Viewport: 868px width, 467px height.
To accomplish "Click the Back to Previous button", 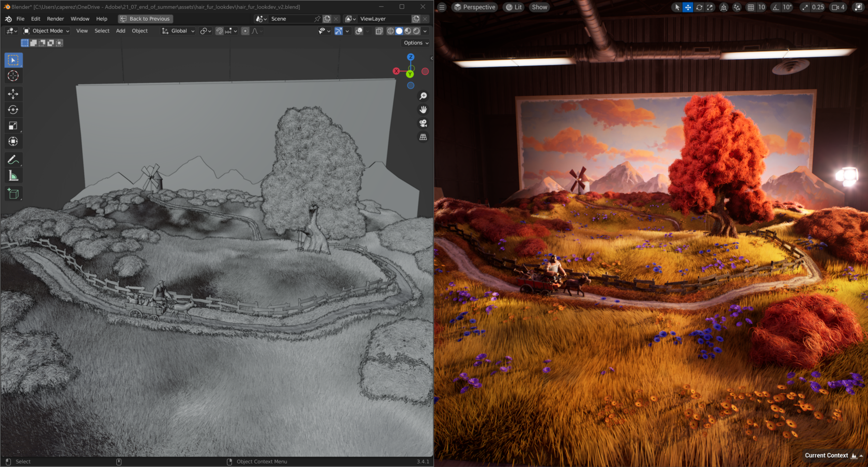I will [145, 19].
